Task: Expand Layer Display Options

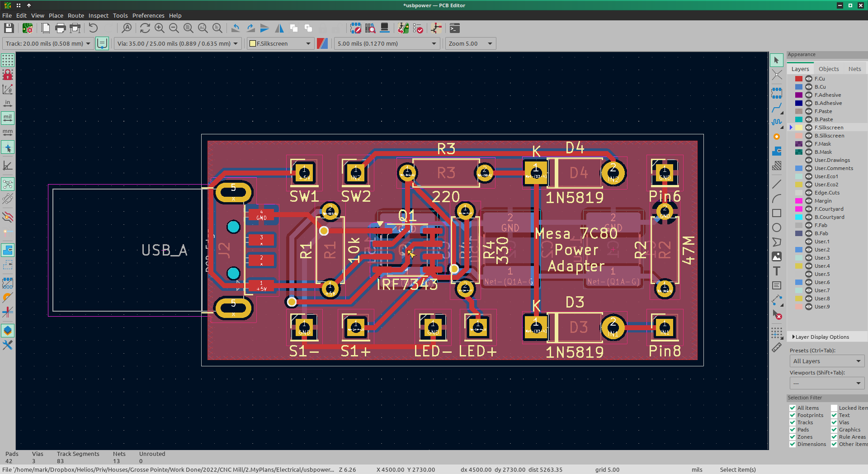Action: pyautogui.click(x=821, y=337)
